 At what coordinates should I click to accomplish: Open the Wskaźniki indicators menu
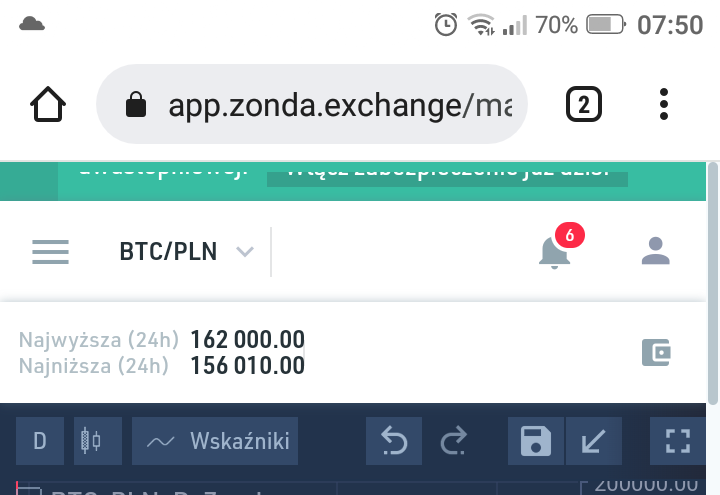(215, 441)
